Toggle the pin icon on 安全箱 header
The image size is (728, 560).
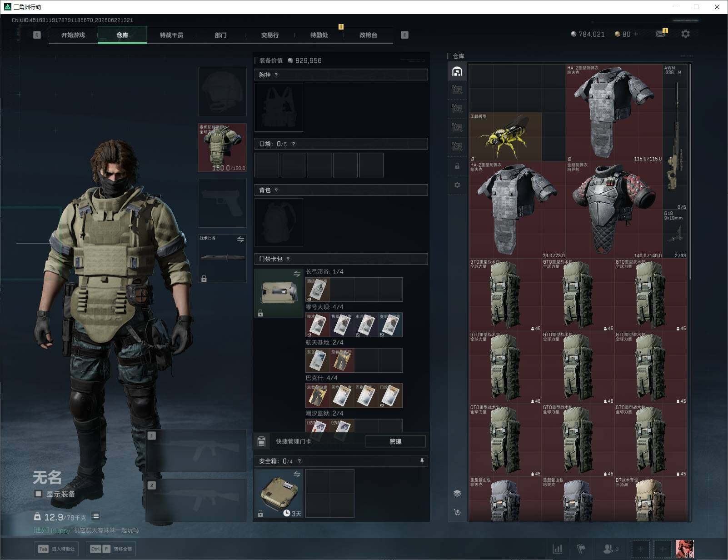click(x=422, y=461)
